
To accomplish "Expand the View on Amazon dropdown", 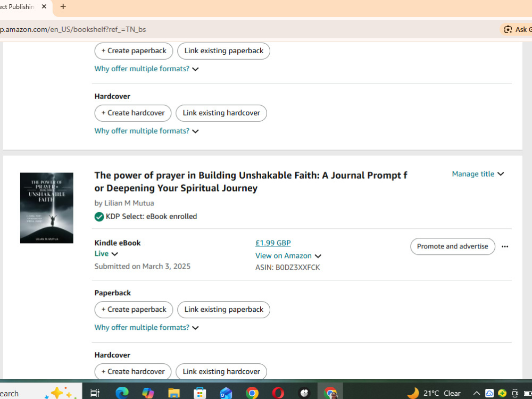I will pyautogui.click(x=288, y=256).
